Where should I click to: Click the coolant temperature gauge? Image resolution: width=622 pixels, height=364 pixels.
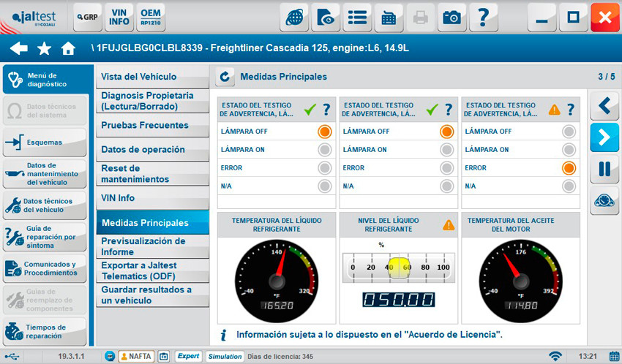[x=277, y=281]
